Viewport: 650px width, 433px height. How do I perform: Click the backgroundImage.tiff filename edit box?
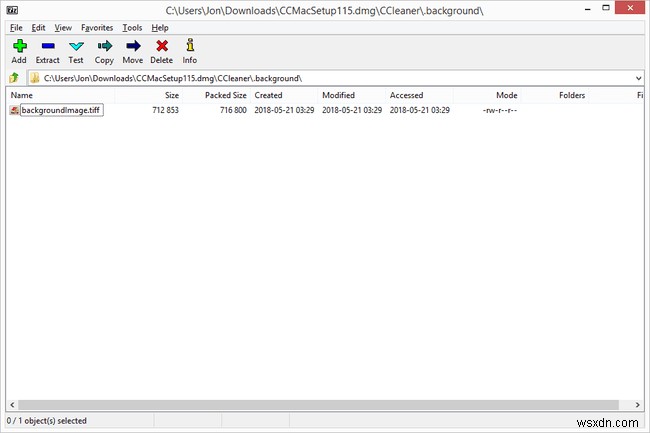[62, 110]
